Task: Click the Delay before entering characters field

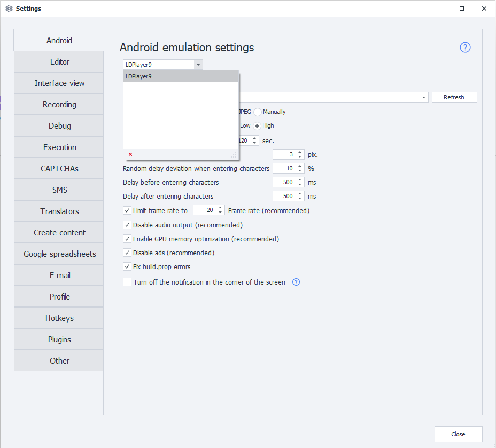Action: pos(284,183)
